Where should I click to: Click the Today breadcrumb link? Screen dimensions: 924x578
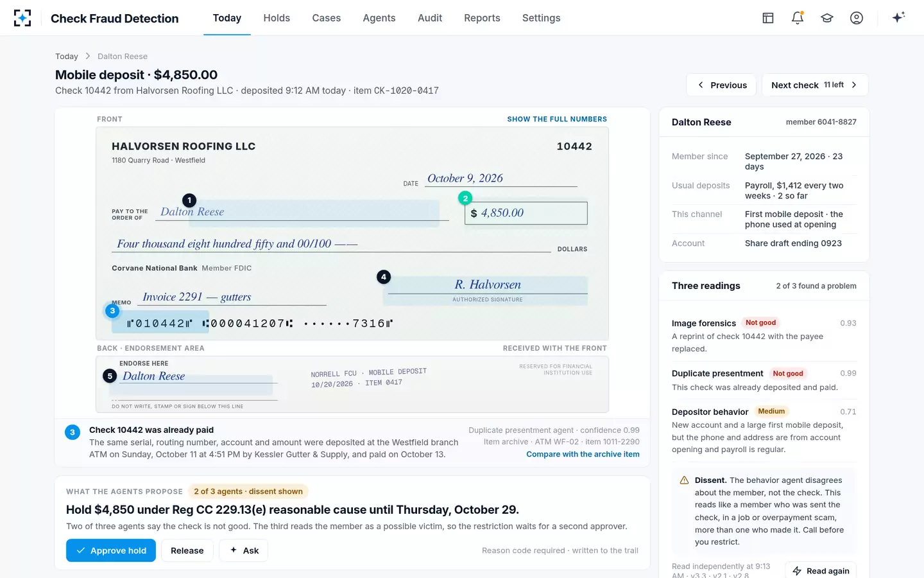pyautogui.click(x=67, y=57)
